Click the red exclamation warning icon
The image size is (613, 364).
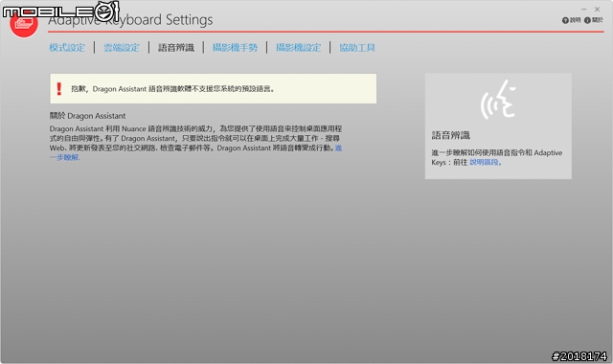click(59, 89)
